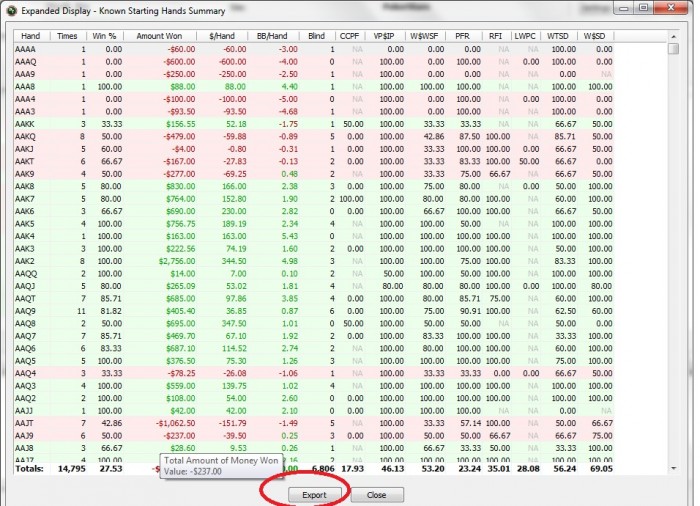The width and height of the screenshot is (700, 506).
Task: Select the AAA9 hand row
Action: (314, 74)
